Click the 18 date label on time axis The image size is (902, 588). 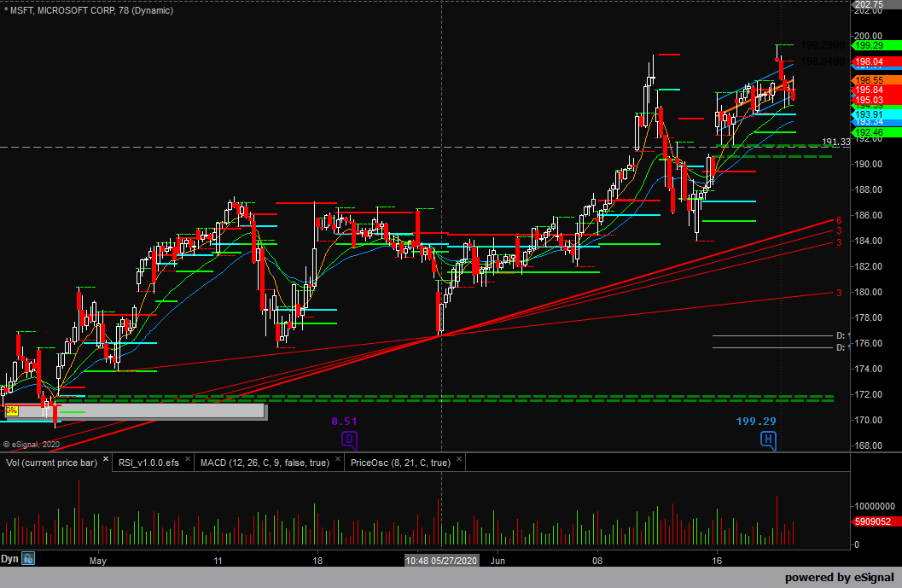pyautogui.click(x=317, y=561)
